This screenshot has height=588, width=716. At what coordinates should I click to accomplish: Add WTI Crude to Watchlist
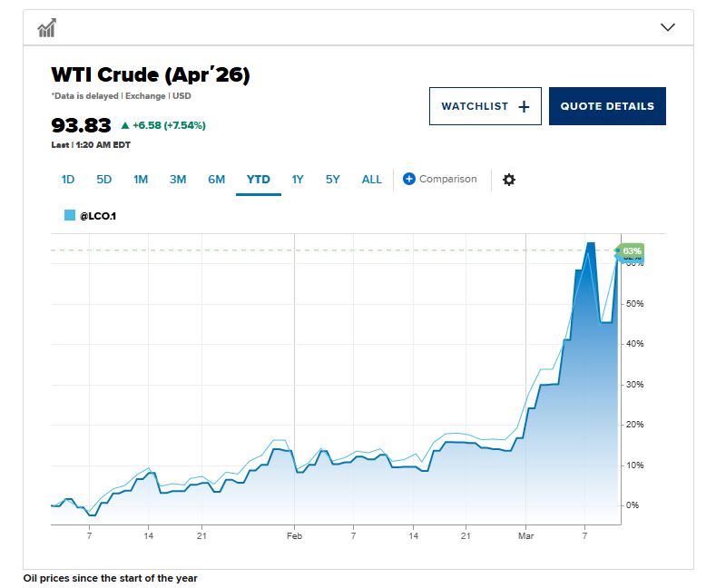[x=485, y=106]
